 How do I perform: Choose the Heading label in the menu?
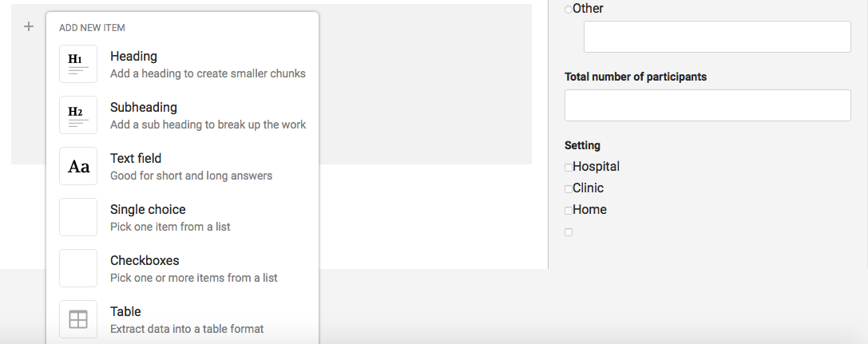click(133, 57)
